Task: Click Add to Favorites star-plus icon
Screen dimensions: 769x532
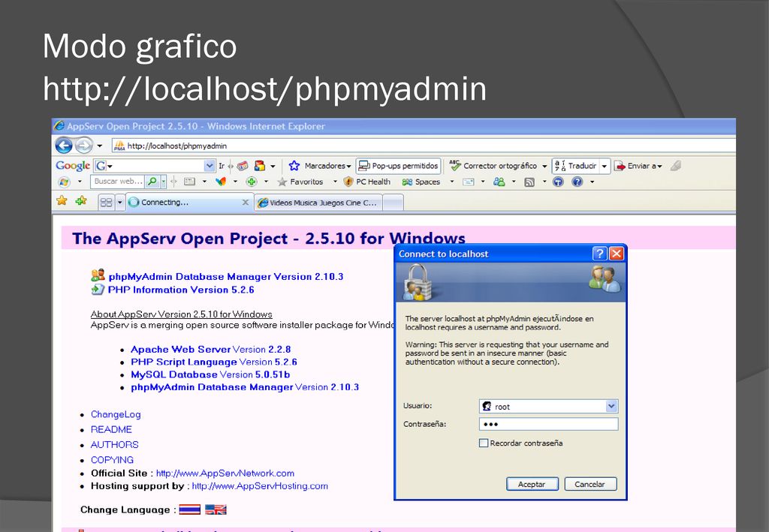Action: click(81, 200)
